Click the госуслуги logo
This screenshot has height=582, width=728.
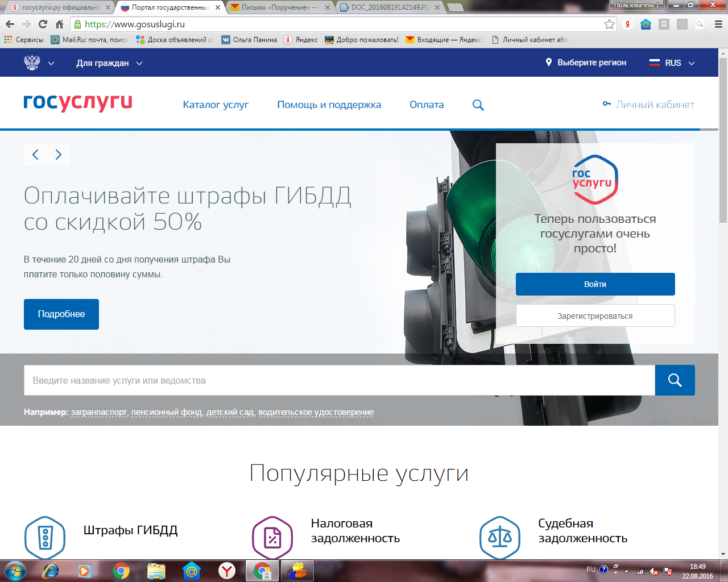78,102
